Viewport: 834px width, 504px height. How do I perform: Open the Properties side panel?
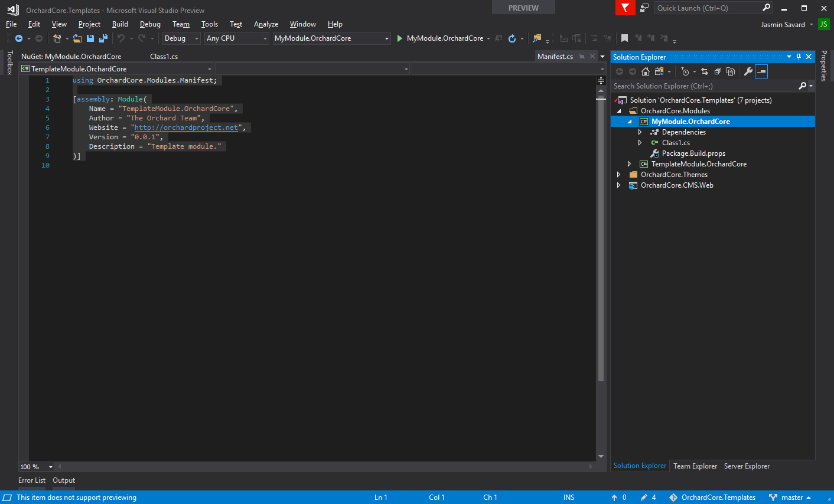click(x=824, y=66)
